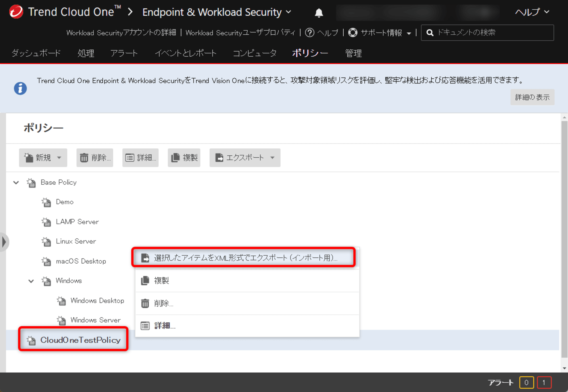The width and height of the screenshot is (568, 392).
Task: Open the 管理 tab
Action: [x=353, y=53]
